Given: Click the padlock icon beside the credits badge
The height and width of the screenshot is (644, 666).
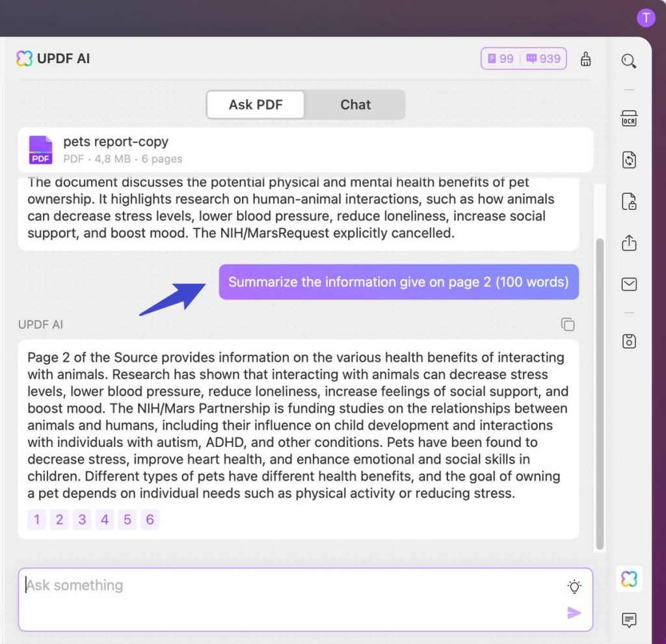Looking at the screenshot, I should [x=585, y=59].
